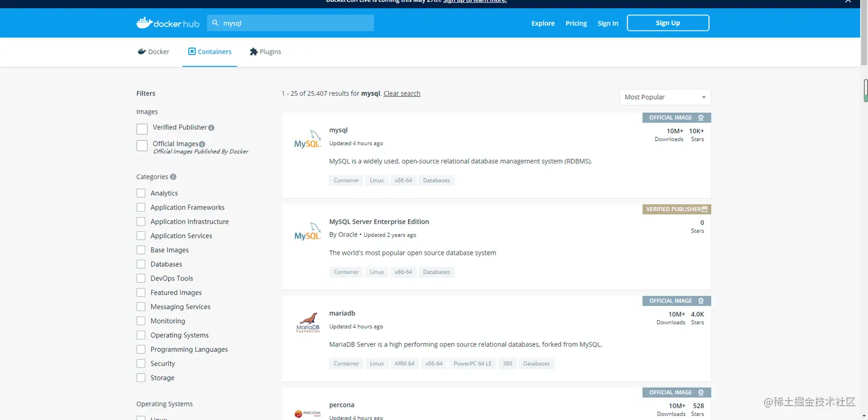Click the official image badge icon on percona
The height and width of the screenshot is (420, 868).
point(701,392)
